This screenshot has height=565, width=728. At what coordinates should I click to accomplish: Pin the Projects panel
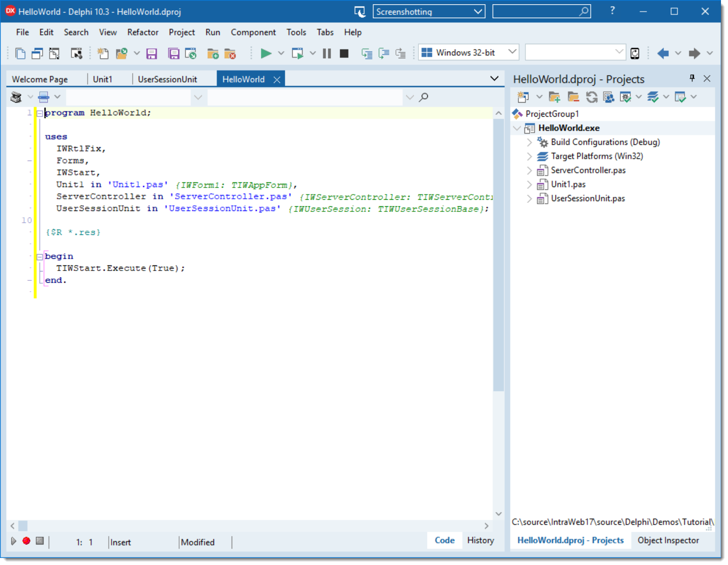(x=692, y=78)
